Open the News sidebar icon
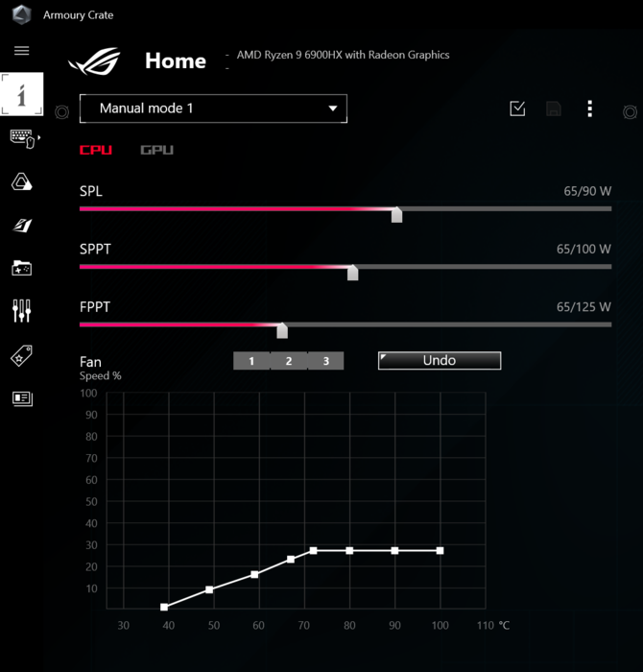This screenshot has width=643, height=672. (22, 398)
